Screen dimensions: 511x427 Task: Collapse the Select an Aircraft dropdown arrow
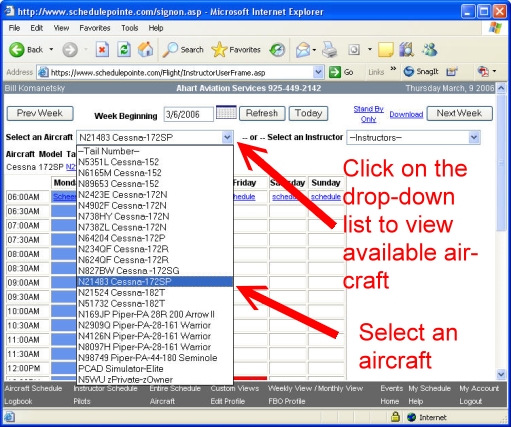point(227,137)
